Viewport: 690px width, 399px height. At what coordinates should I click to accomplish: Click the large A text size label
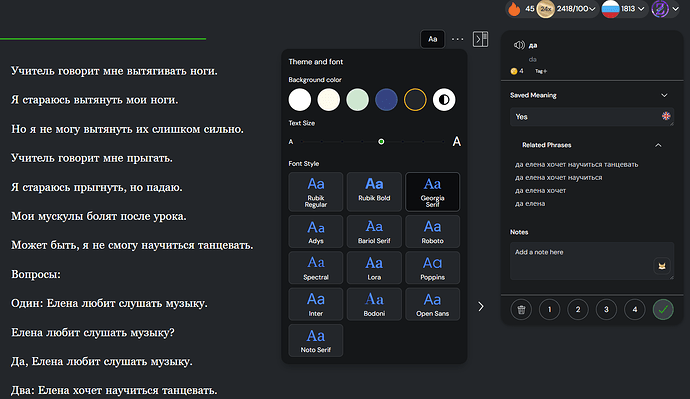457,142
